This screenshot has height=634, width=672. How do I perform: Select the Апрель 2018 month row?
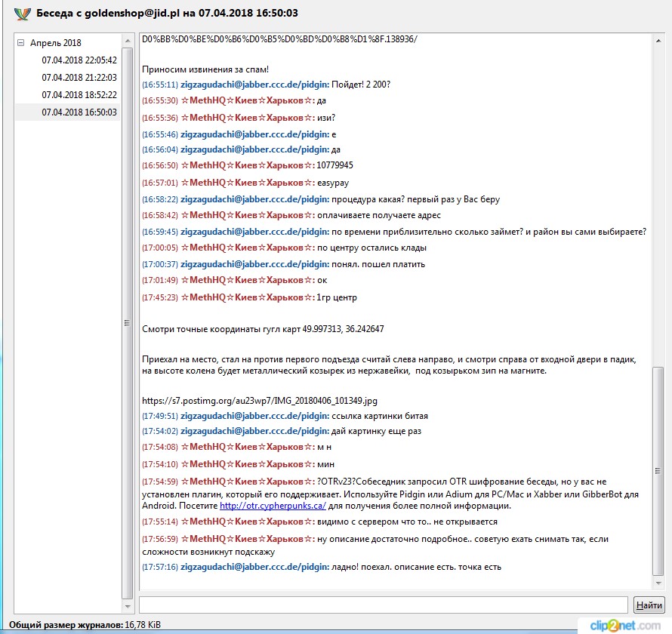pyautogui.click(x=55, y=43)
